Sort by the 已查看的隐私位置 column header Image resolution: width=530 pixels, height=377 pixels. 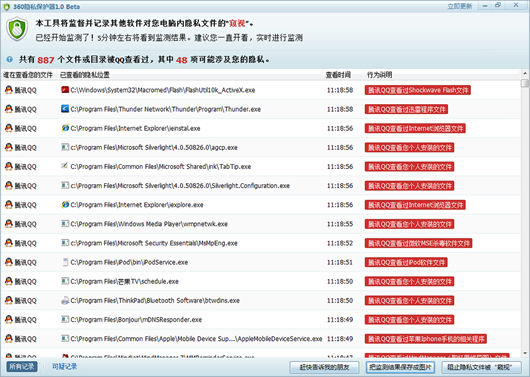point(85,75)
